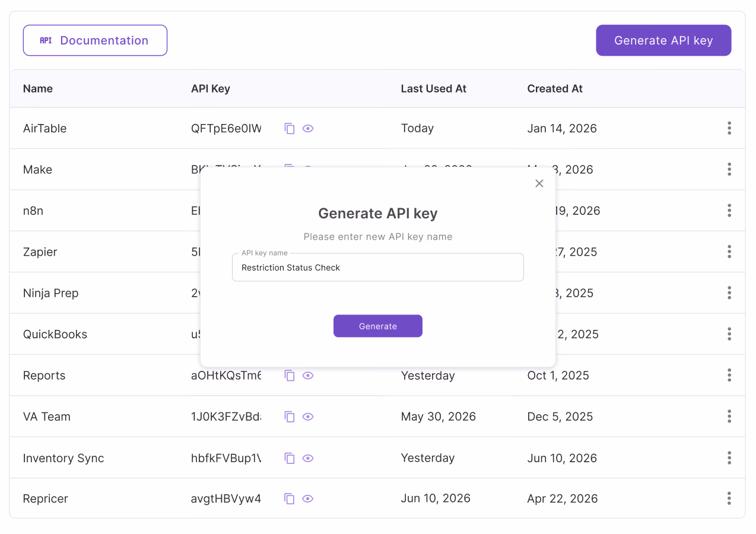Click the May 30, 2026 last used date
Image resolution: width=756 pixels, height=534 pixels.
(439, 417)
